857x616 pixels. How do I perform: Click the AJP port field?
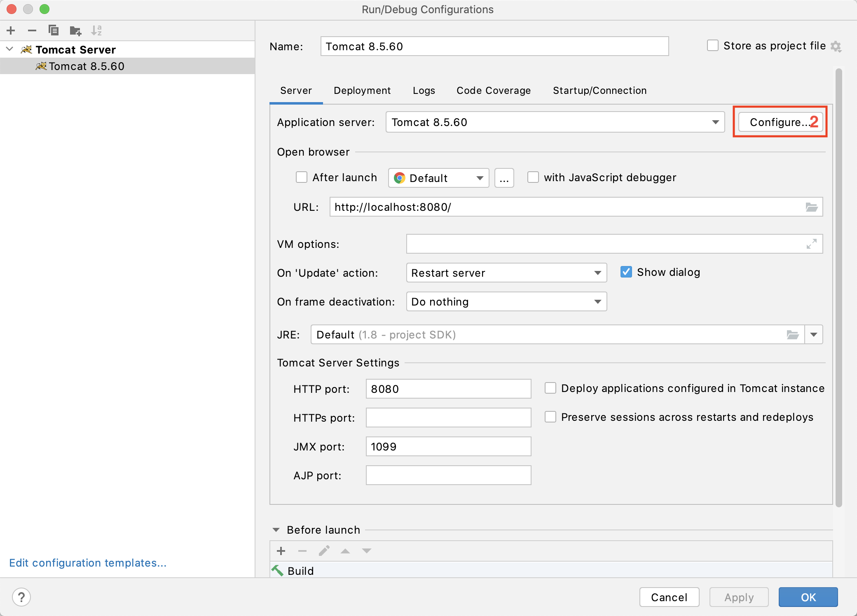(448, 475)
